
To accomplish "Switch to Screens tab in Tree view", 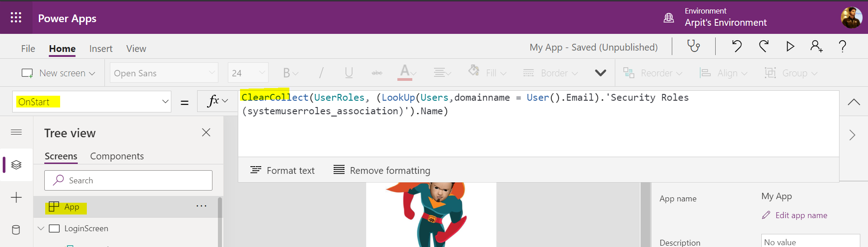I will [x=61, y=156].
